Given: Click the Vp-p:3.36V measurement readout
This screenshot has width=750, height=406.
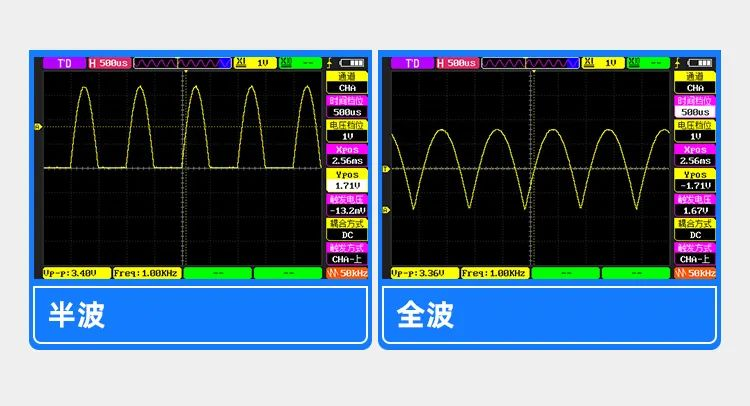Looking at the screenshot, I should click(x=425, y=273).
